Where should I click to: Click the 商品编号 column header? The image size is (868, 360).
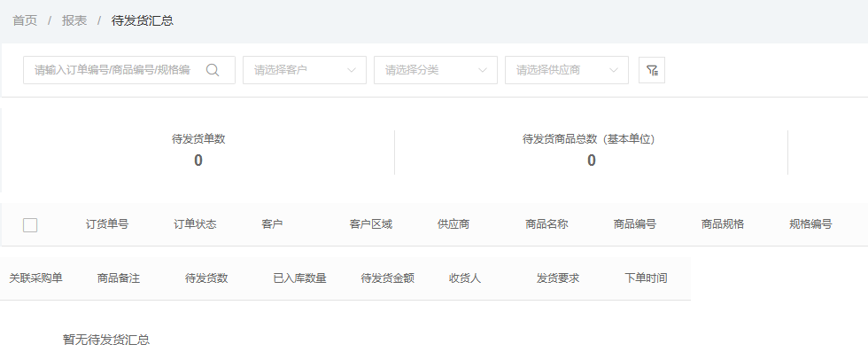[634, 224]
